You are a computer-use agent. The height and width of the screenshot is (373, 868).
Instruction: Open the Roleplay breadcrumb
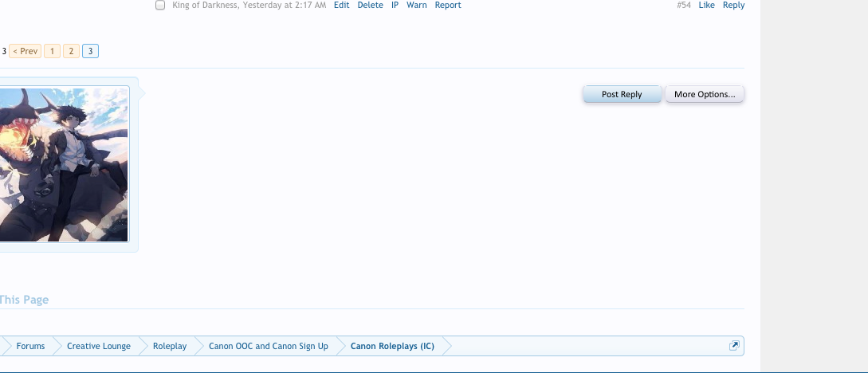click(x=170, y=346)
